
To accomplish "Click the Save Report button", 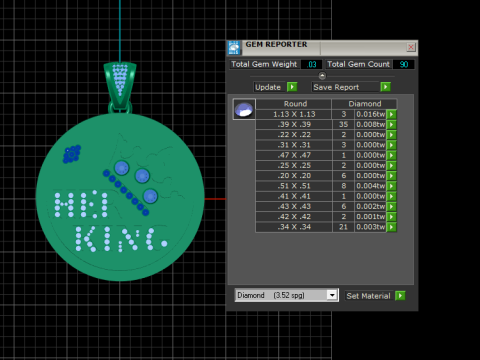I will coord(346,87).
